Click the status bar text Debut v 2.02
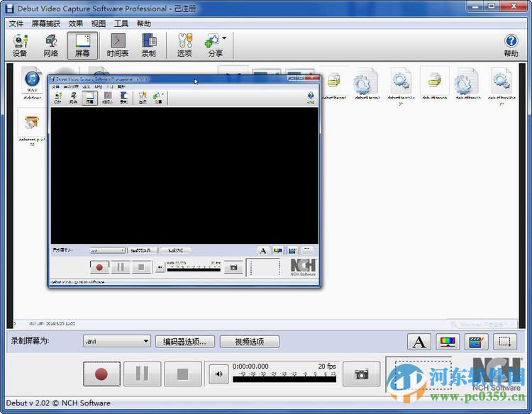Image resolution: width=532 pixels, height=414 pixels. 58,403
